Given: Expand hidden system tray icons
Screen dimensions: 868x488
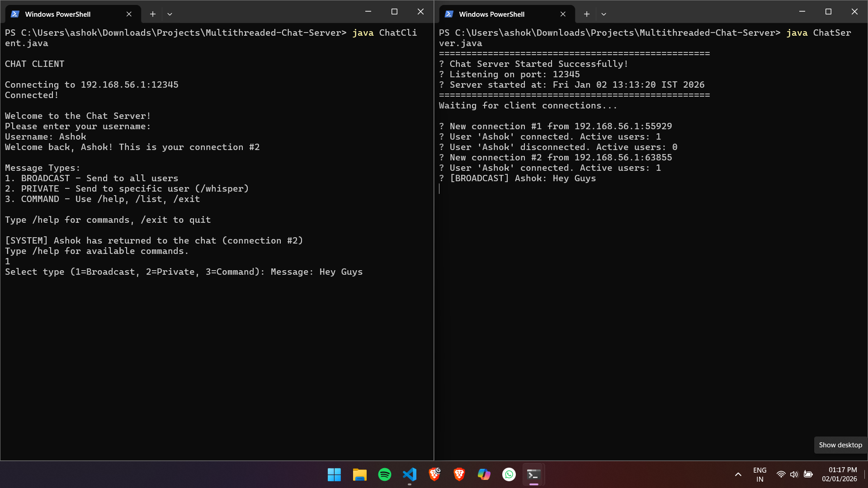Looking at the screenshot, I should [738, 474].
